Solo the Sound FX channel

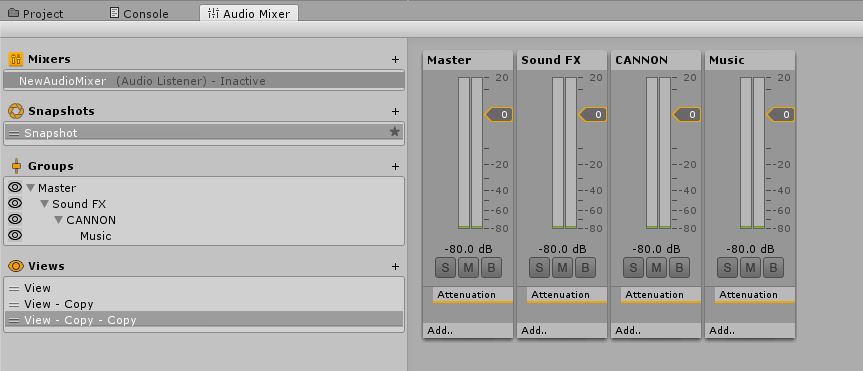[539, 268]
